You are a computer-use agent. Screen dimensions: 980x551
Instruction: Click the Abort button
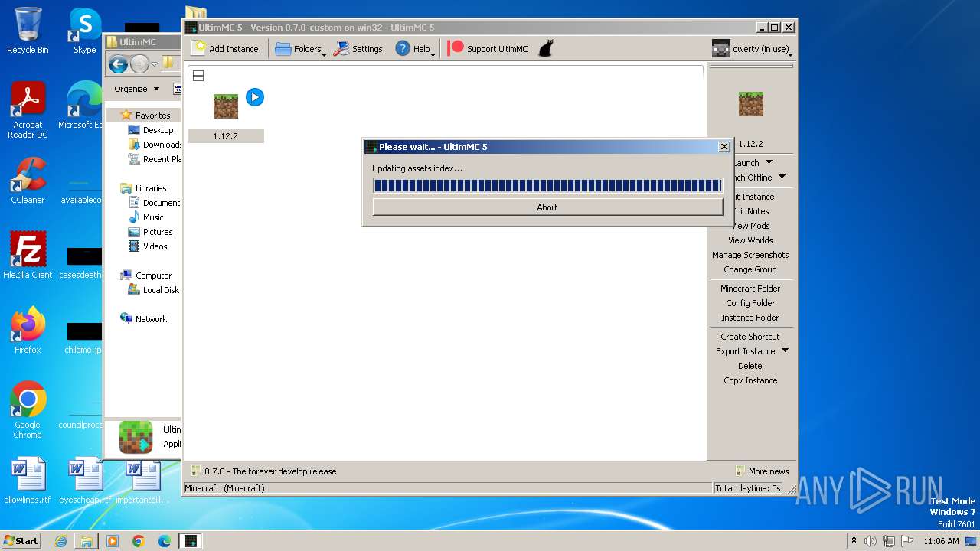tap(547, 207)
